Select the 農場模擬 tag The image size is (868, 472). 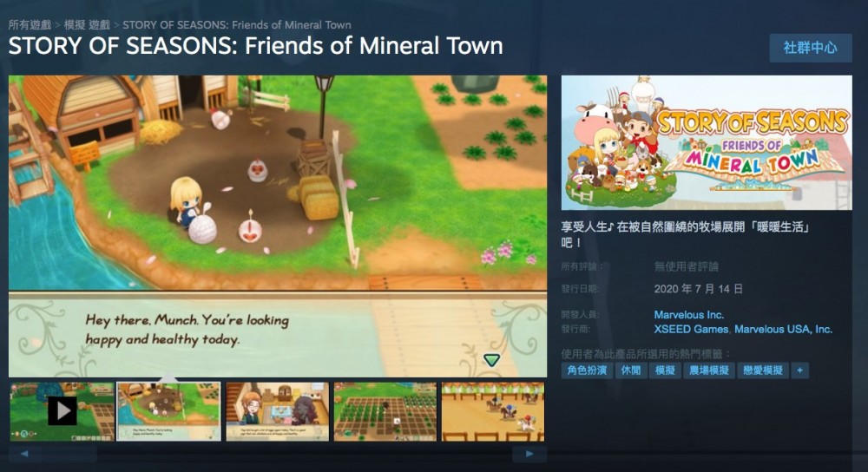click(x=708, y=370)
